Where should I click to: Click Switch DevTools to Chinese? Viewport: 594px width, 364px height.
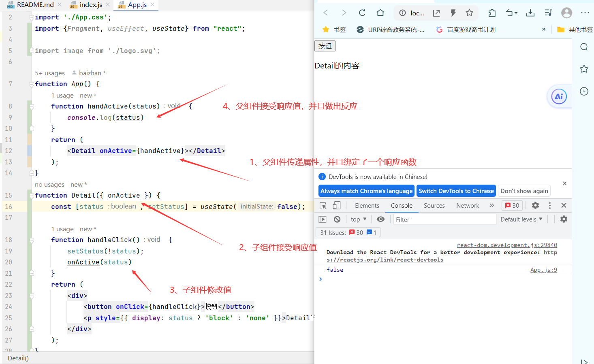click(x=456, y=191)
